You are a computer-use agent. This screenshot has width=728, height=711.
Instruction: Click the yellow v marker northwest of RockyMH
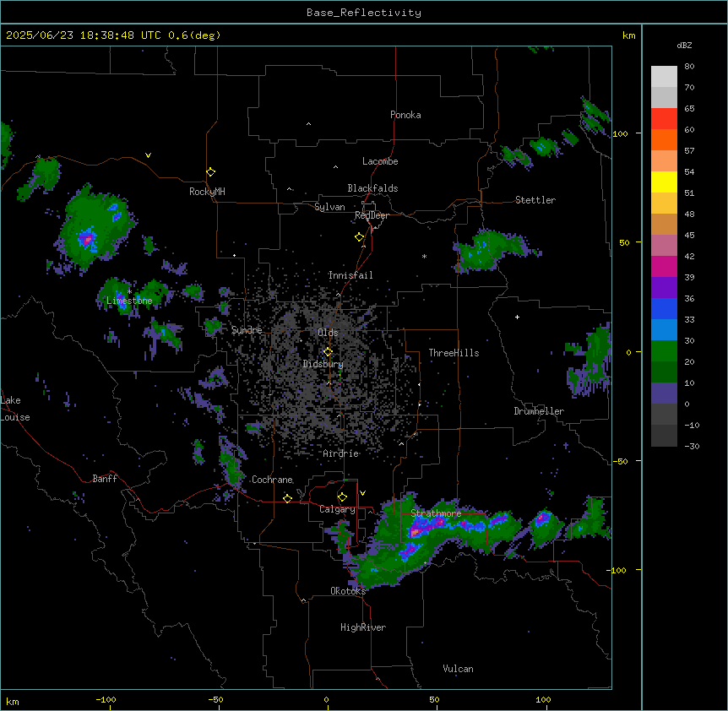(x=148, y=155)
